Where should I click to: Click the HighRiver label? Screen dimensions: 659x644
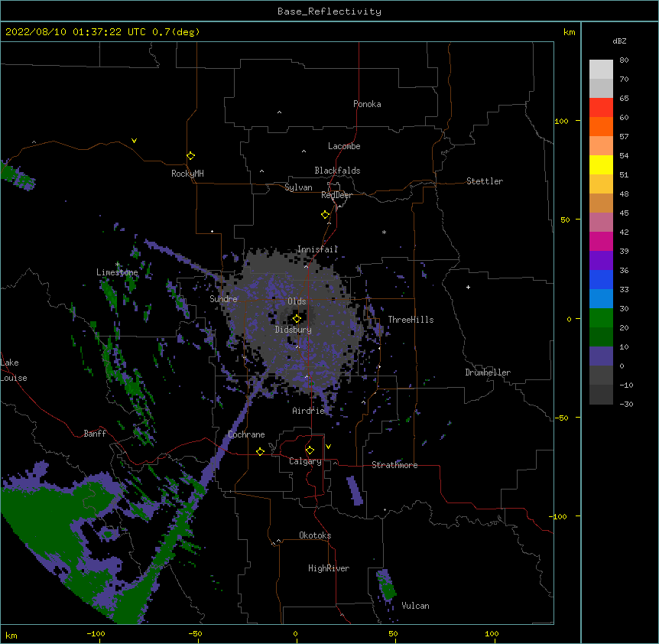329,568
